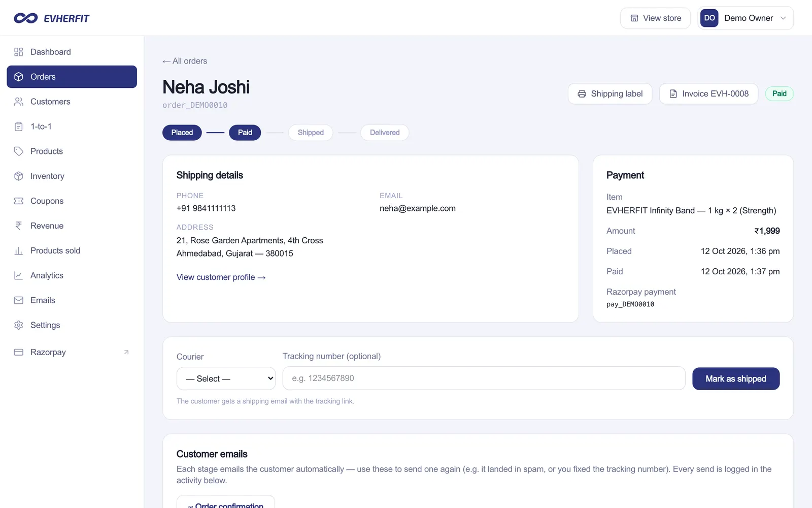Click the Coupons ticket icon

pos(19,201)
